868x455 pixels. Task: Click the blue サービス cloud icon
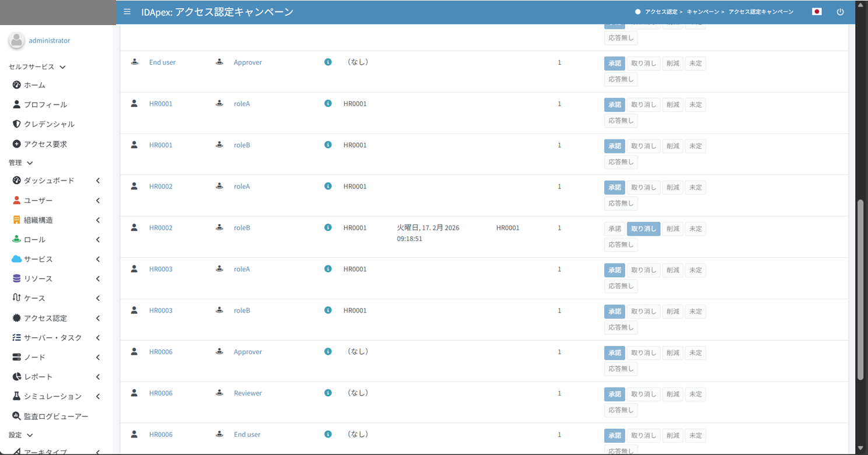point(17,259)
